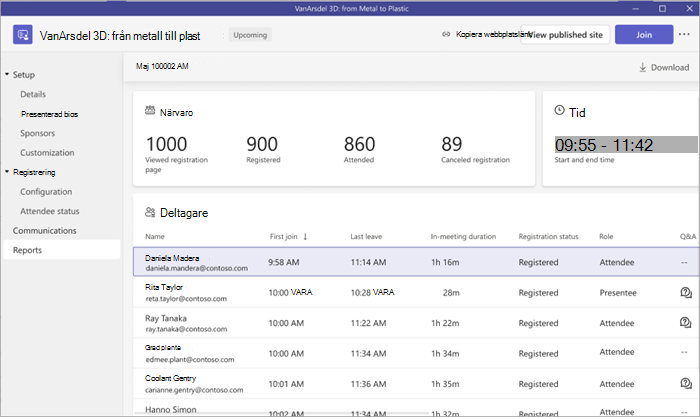Click the Deltagare participants icon
Image resolution: width=700 pixels, height=417 pixels.
click(150, 212)
